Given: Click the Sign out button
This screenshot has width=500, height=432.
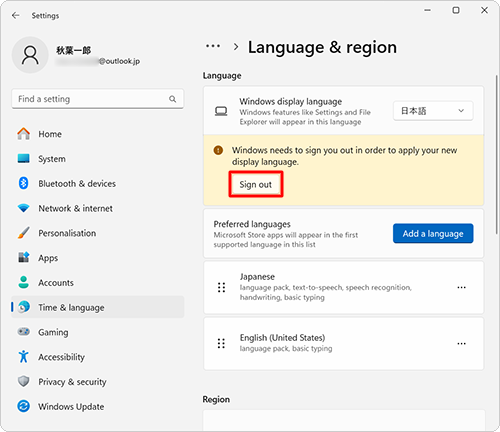Looking at the screenshot, I should pos(256,184).
